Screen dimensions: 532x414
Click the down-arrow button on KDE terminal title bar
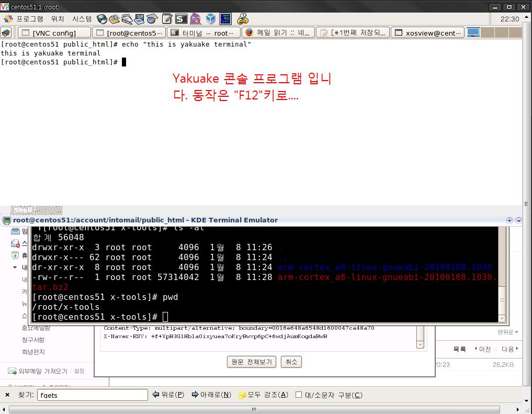pyautogui.click(x=518, y=220)
